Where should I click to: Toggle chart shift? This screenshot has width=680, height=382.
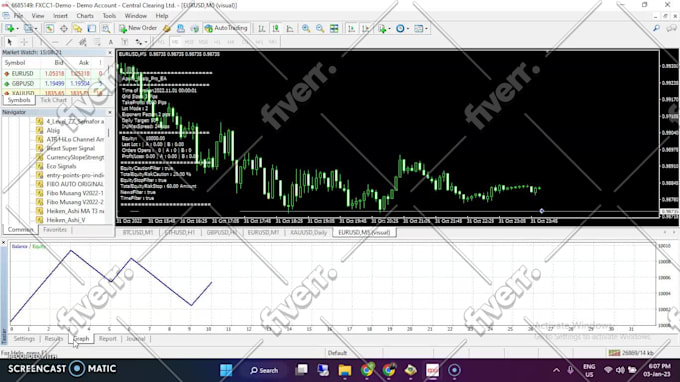point(366,28)
